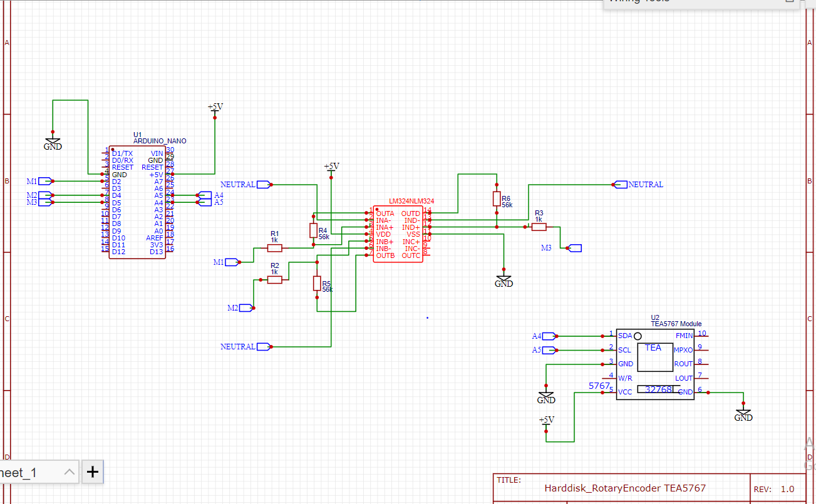The image size is (816, 504).
Task: Select the NEUTRAL net port above resistor R4
Action: click(245, 184)
